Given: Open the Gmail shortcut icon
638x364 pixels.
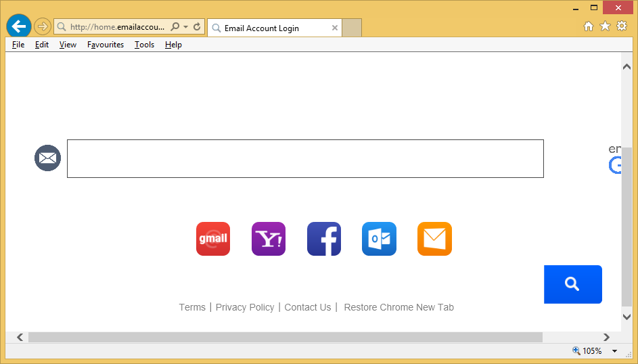Looking at the screenshot, I should coord(213,239).
